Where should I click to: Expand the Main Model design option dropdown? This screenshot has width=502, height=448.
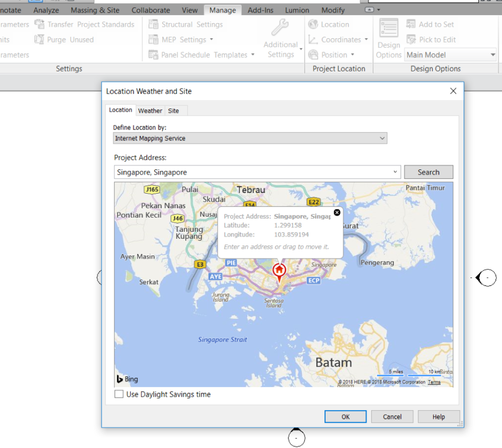(492, 55)
